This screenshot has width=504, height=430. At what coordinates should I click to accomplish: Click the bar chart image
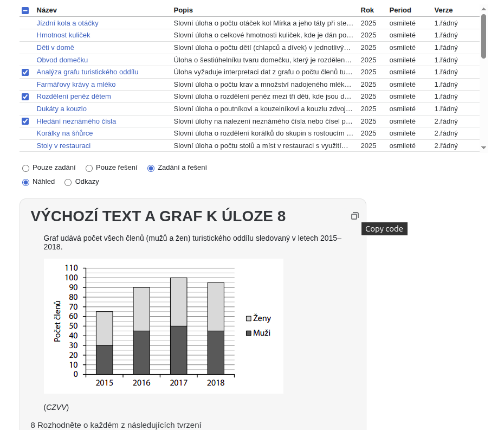(x=163, y=326)
